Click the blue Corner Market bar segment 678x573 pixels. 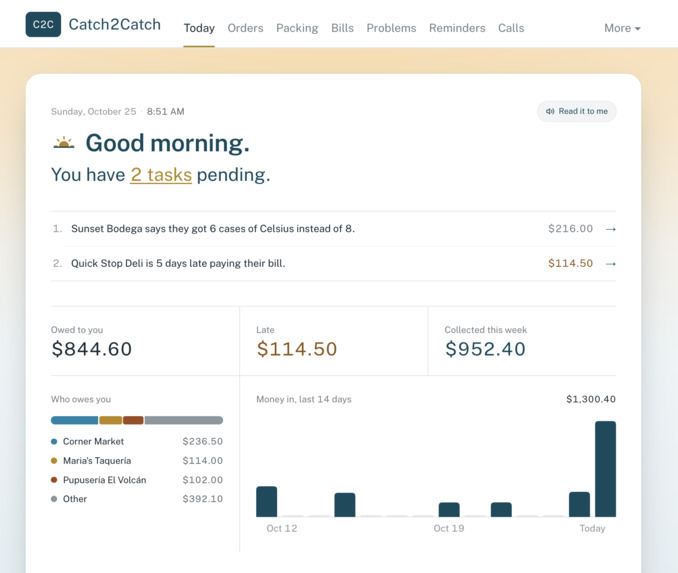tap(74, 420)
